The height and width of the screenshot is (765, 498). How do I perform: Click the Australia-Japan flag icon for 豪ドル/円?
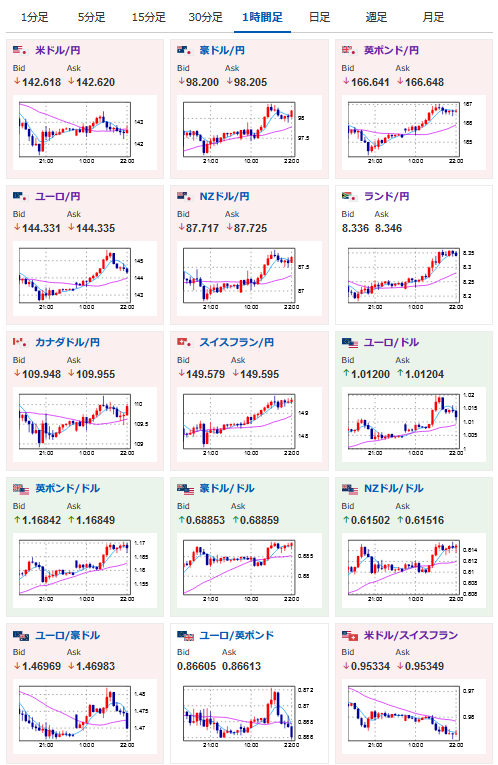pyautogui.click(x=184, y=50)
